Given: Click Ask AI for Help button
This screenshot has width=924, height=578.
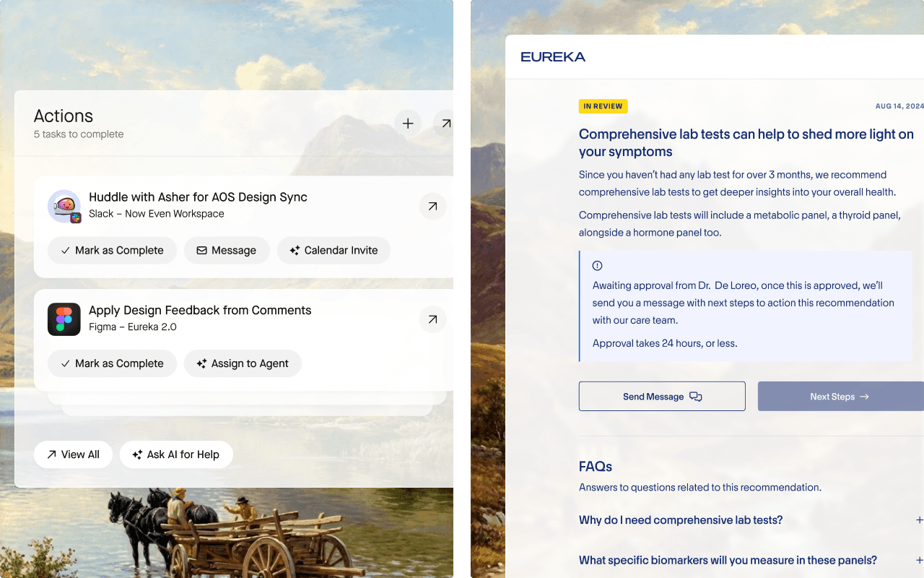Looking at the screenshot, I should pyautogui.click(x=176, y=454).
